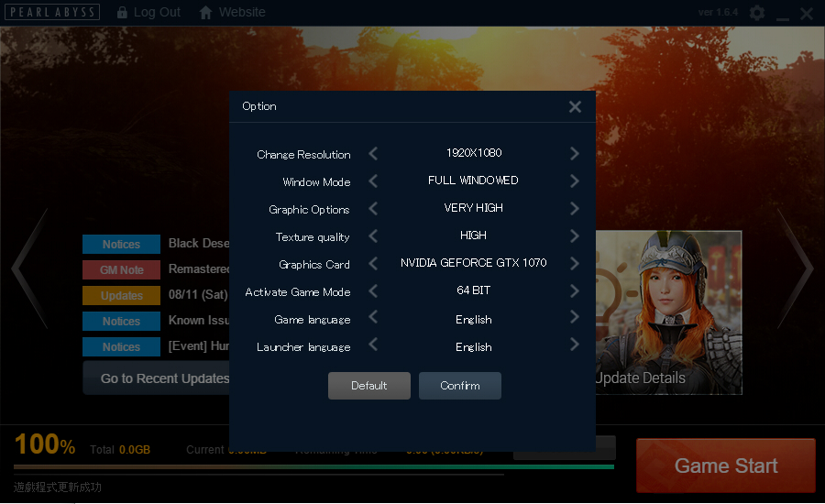
Task: Select the Notices tag beside Black Desert
Action: click(122, 244)
